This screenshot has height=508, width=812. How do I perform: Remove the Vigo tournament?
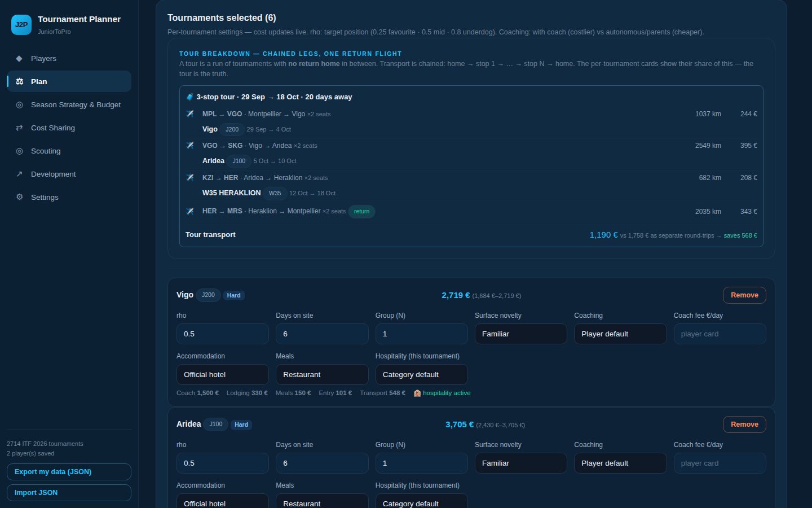[744, 295]
